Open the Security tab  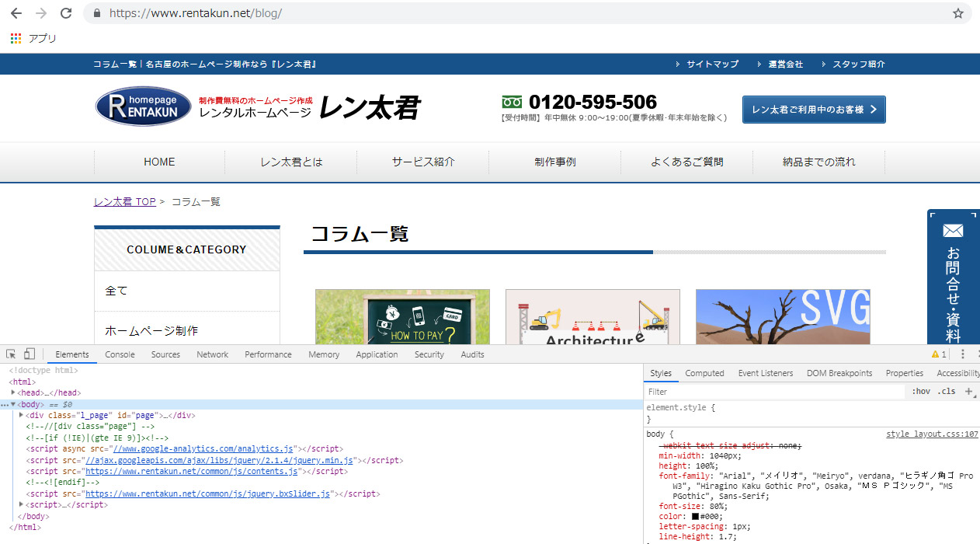coord(429,354)
